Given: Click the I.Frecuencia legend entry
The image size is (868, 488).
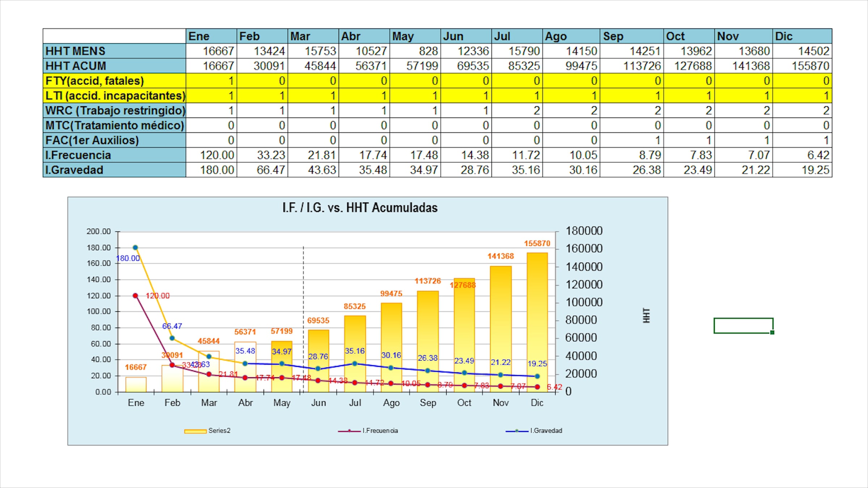Looking at the screenshot, I should click(380, 431).
